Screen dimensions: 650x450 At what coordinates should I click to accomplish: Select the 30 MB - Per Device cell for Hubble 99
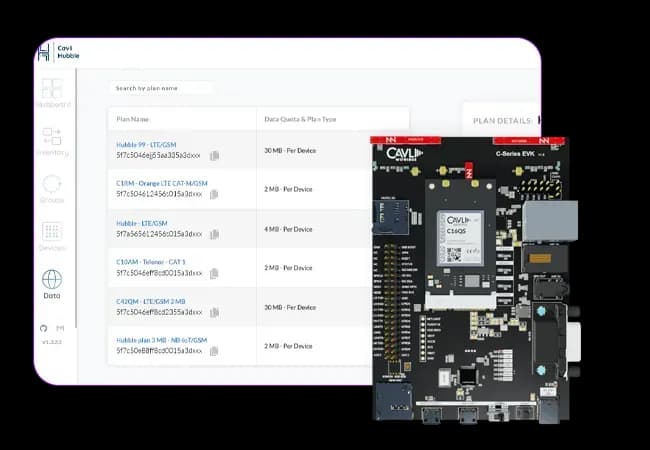click(290, 151)
